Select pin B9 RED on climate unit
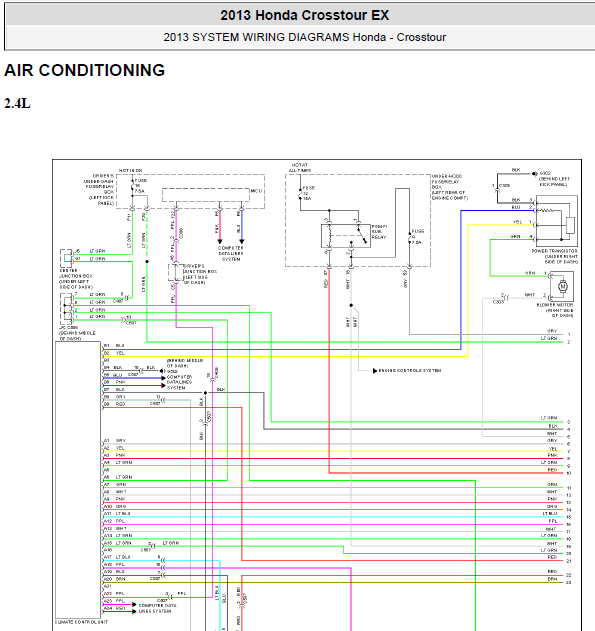The height and width of the screenshot is (631, 595). [x=114, y=404]
